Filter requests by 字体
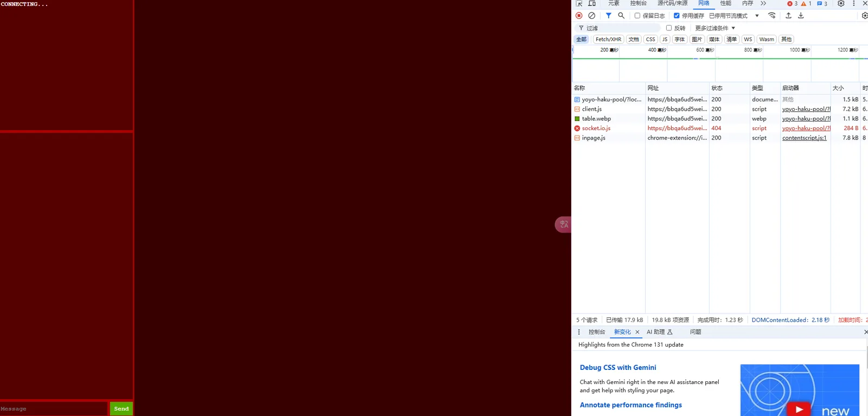The width and height of the screenshot is (868, 416). pos(680,40)
